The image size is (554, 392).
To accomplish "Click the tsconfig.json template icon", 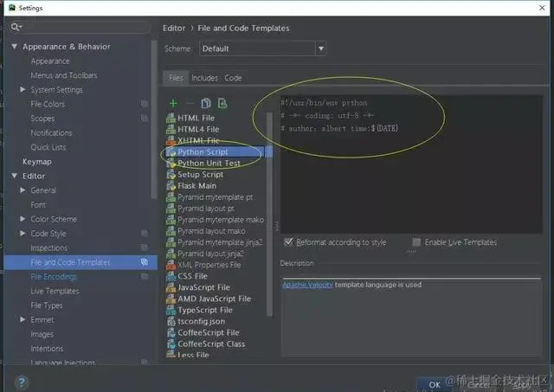I will [x=171, y=321].
